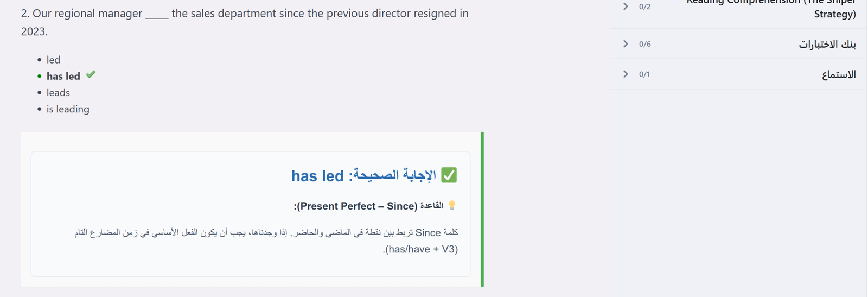Click the 0/2 progress count
868x297 pixels.
tap(644, 7)
